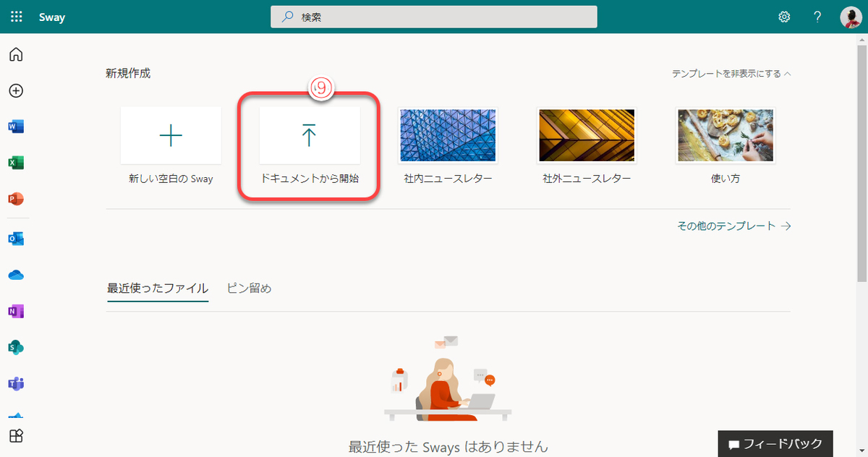Open the help question mark icon

point(817,17)
